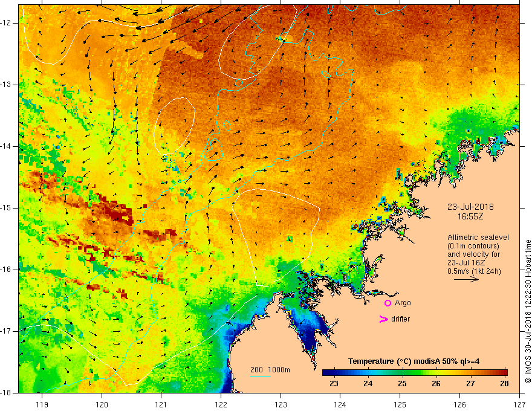Click the longitude axis label 119
Viewport: 532px width, 411px height.
point(42,404)
